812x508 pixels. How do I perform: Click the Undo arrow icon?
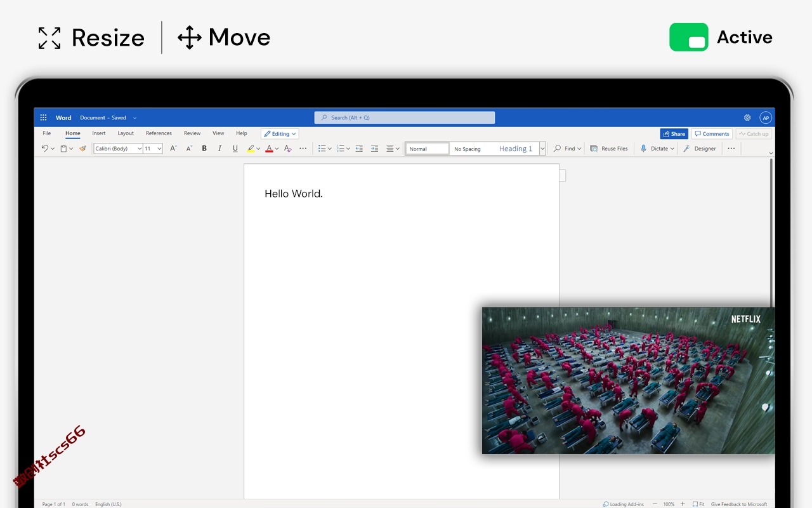pos(44,149)
